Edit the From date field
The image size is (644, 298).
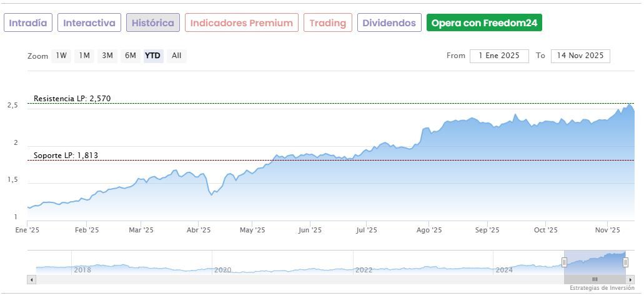click(x=499, y=56)
